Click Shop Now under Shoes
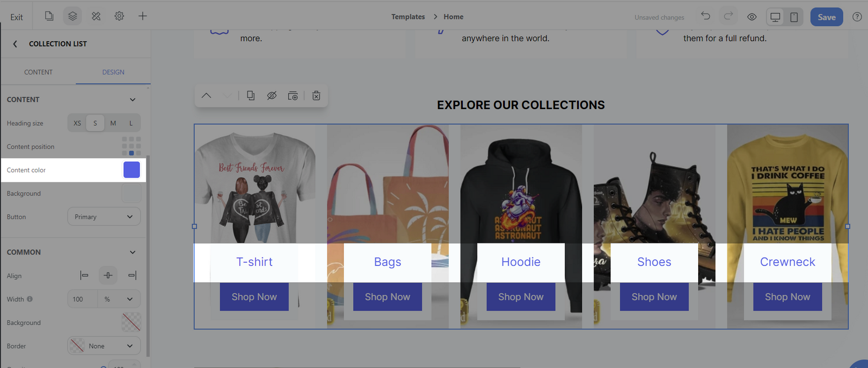Screen dimensions: 868x368 pyautogui.click(x=654, y=297)
